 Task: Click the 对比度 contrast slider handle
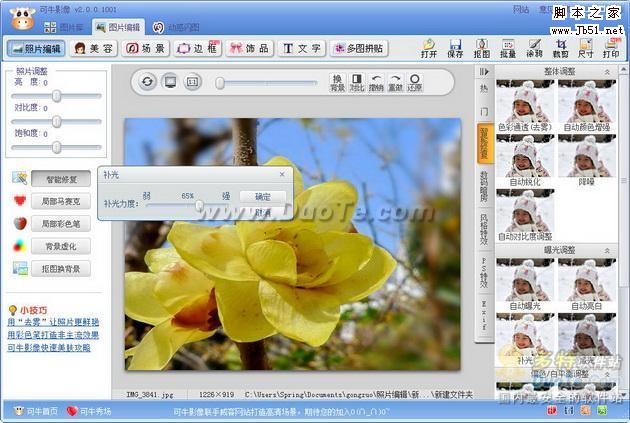click(57, 122)
